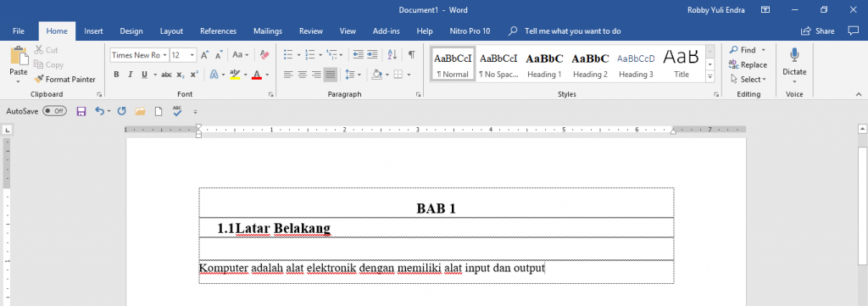Image resolution: width=868 pixels, height=306 pixels.
Task: Click the Format Painter tool
Action: tap(64, 79)
